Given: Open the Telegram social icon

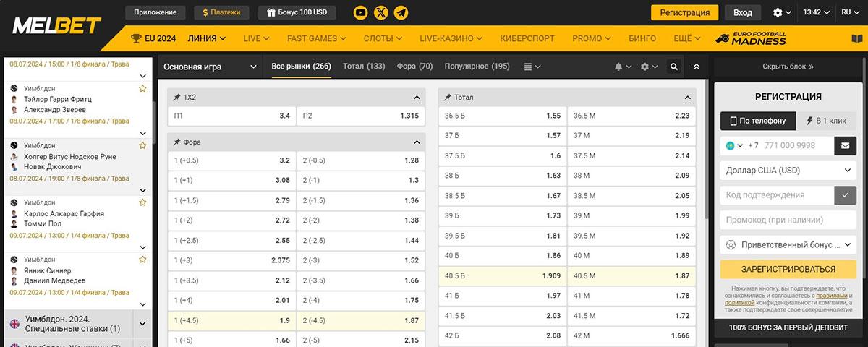Looking at the screenshot, I should [401, 12].
